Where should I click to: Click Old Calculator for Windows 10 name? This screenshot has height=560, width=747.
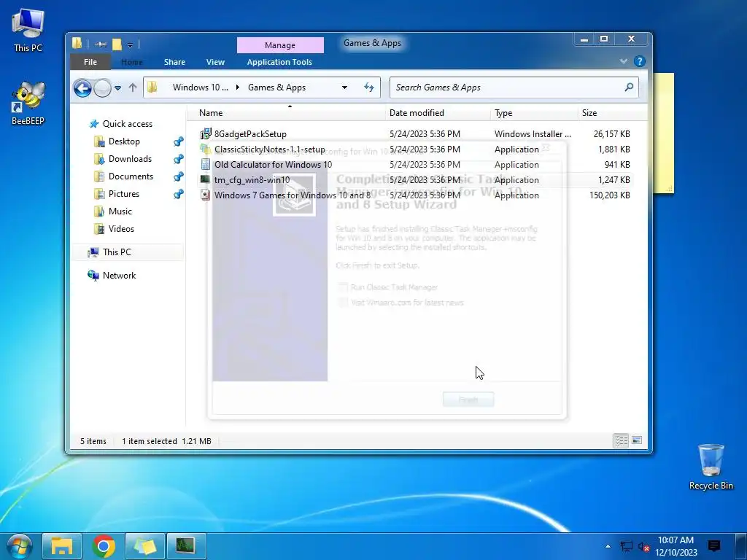pyautogui.click(x=273, y=164)
